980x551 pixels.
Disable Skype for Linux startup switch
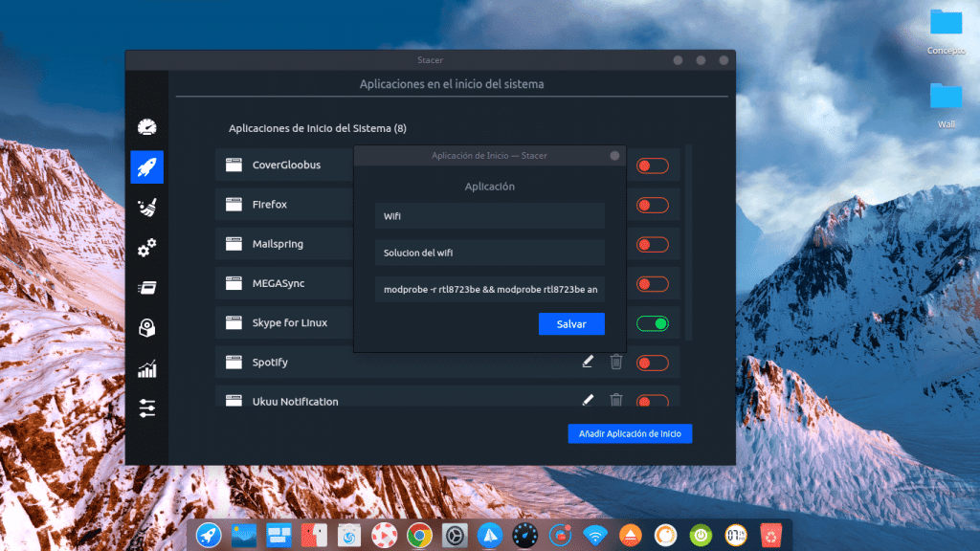click(653, 323)
